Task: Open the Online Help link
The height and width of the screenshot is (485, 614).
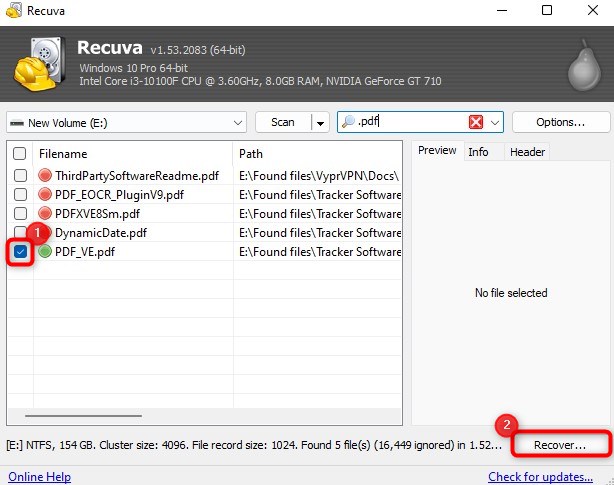Action: click(x=40, y=477)
